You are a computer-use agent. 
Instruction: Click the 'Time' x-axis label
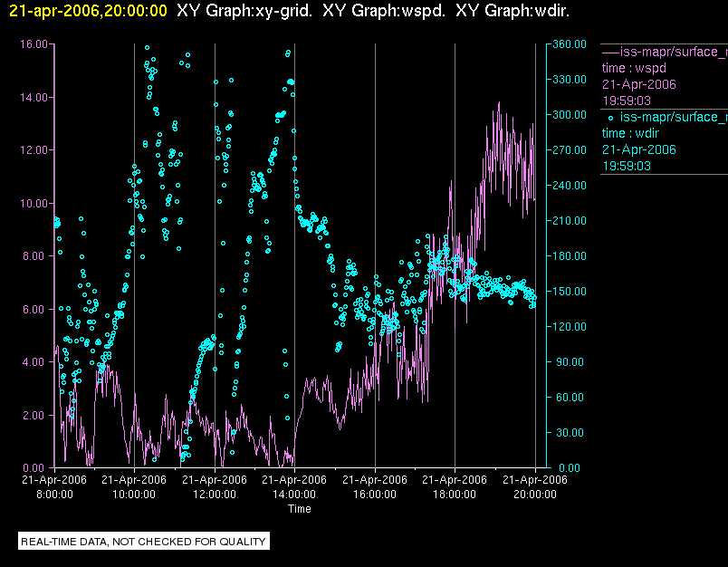point(299,509)
